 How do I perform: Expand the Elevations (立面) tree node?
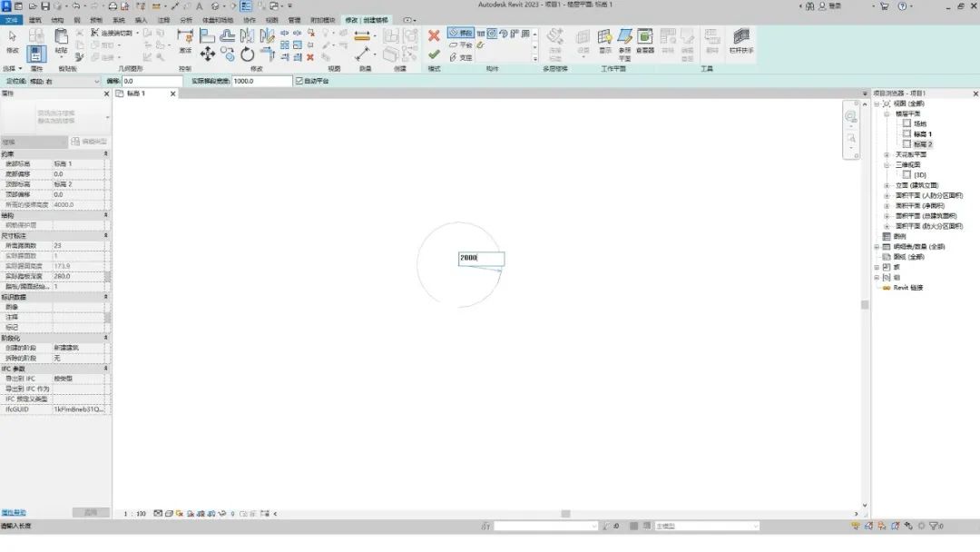[x=887, y=186]
